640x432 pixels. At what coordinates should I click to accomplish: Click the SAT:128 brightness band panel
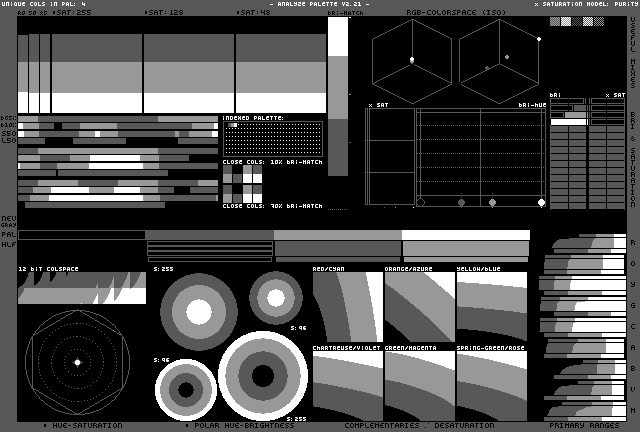[189, 73]
